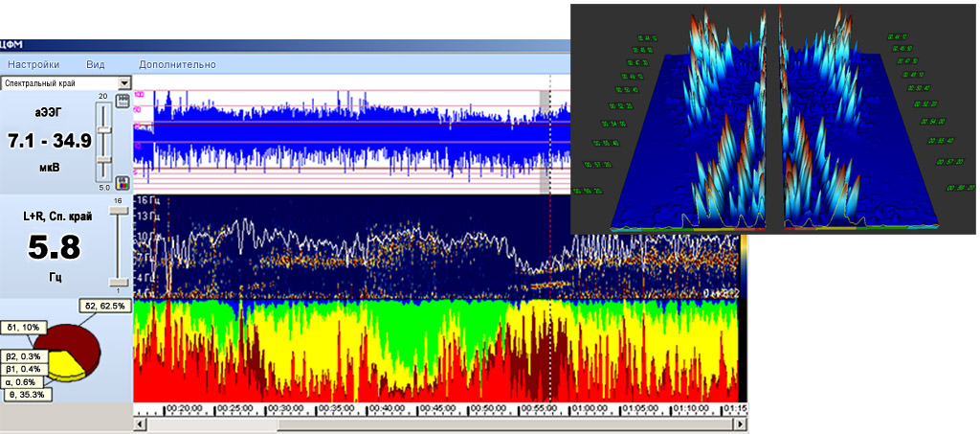Click the upper thumb of the аЭЭГ range slider
The height and width of the screenshot is (434, 980).
[103, 129]
